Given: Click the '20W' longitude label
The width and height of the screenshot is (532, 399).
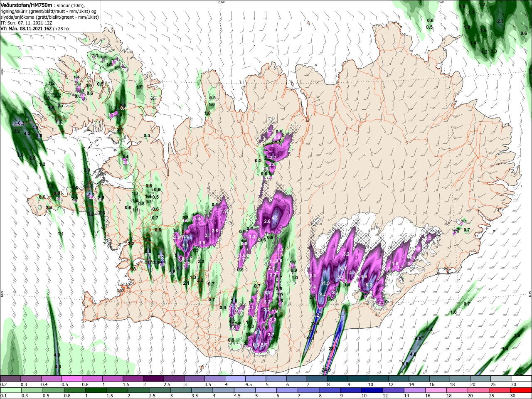Looking at the screenshot, I should click(x=221, y=2).
